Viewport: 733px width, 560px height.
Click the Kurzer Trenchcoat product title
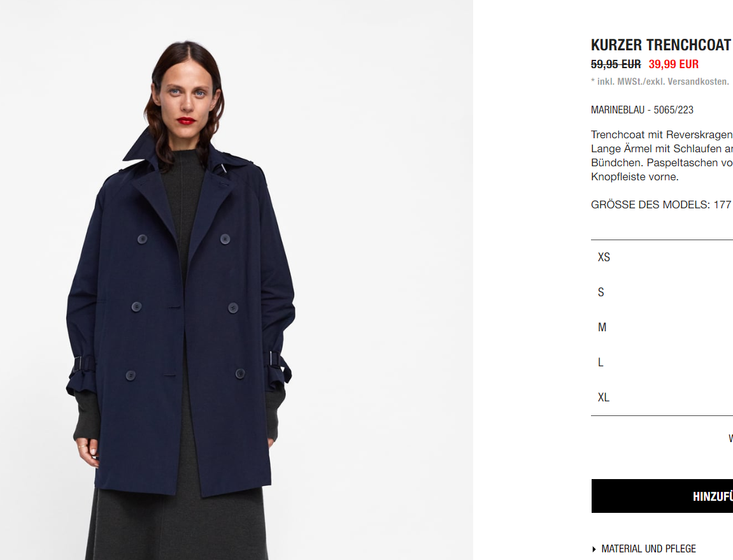660,45
